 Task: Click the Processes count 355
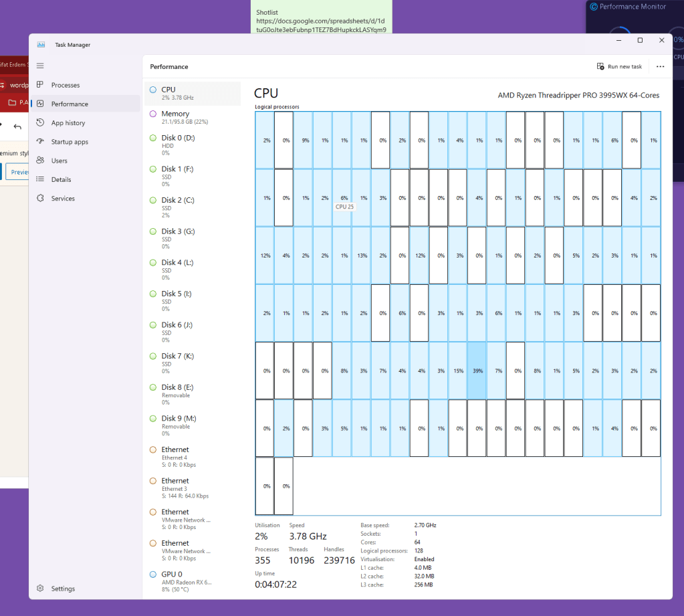[263, 560]
